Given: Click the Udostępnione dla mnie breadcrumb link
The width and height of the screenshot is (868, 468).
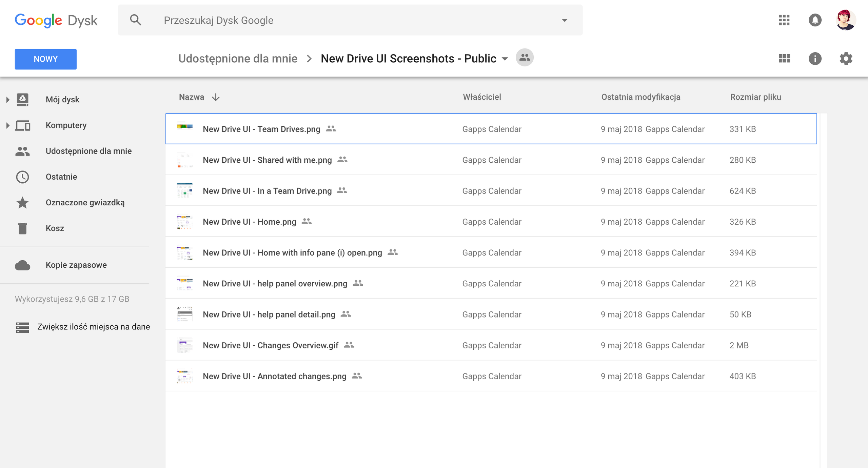Looking at the screenshot, I should pos(238,59).
